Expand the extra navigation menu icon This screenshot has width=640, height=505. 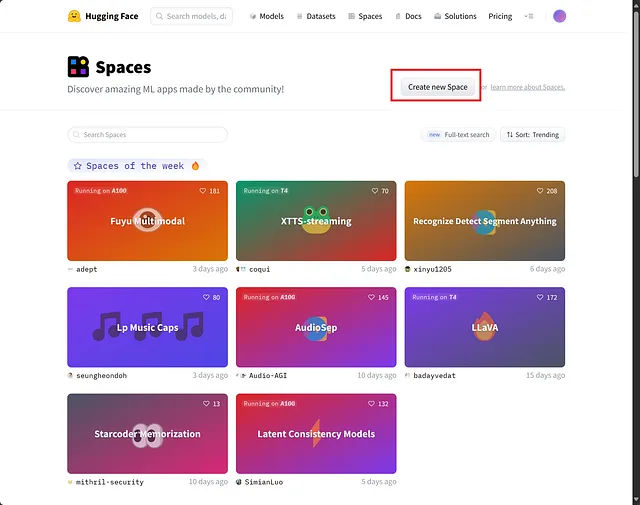tap(529, 16)
